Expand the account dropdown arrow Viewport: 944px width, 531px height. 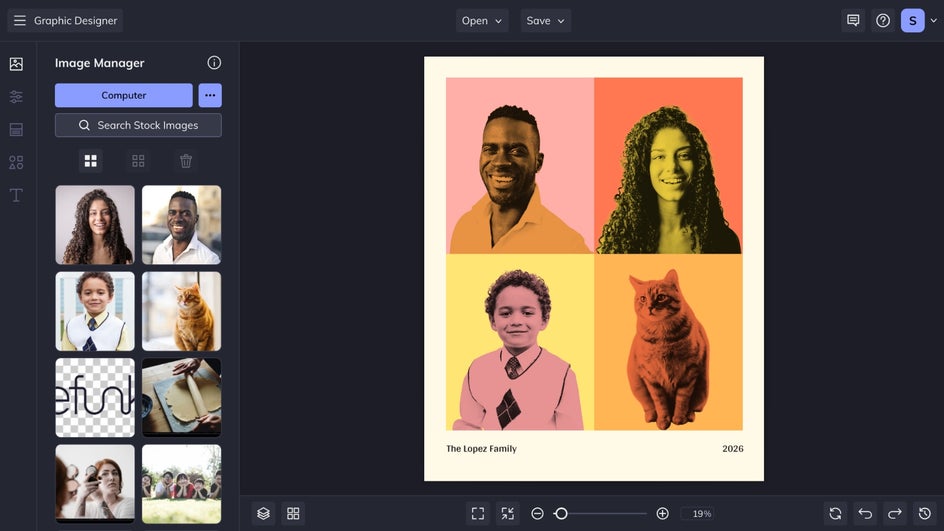[934, 20]
